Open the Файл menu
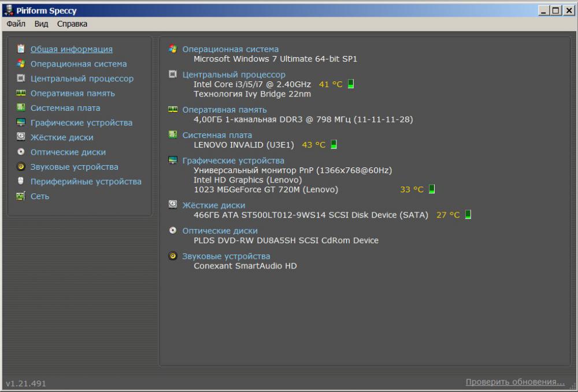The height and width of the screenshot is (392, 578). 16,24
